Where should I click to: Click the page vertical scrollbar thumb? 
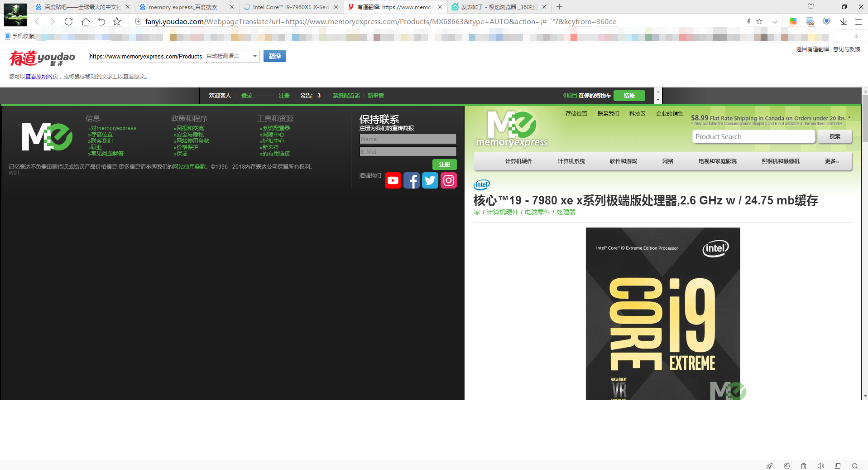[865, 119]
